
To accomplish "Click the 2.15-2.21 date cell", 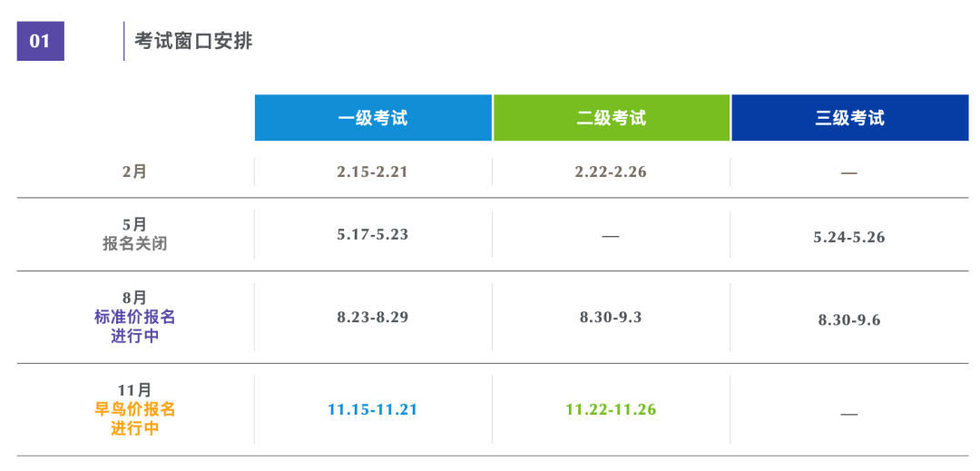I will (x=373, y=172).
